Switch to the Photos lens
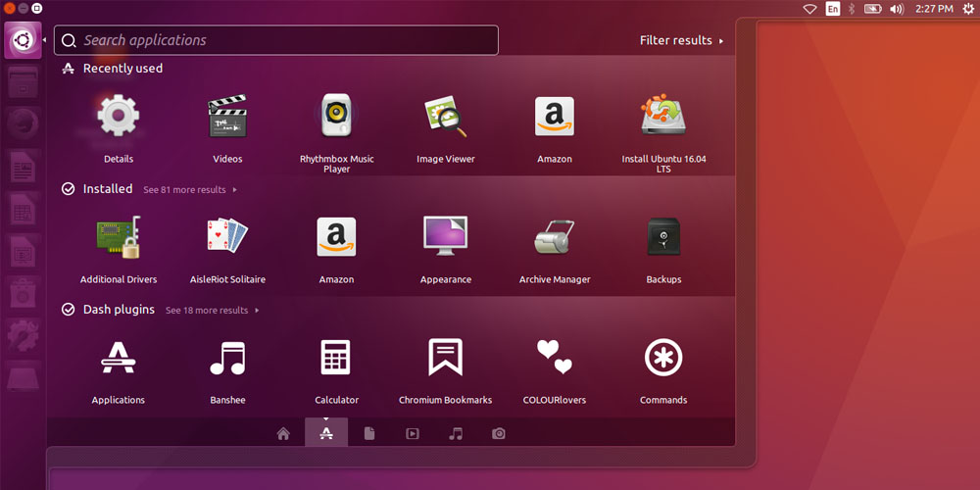The height and width of the screenshot is (490, 980). point(498,433)
